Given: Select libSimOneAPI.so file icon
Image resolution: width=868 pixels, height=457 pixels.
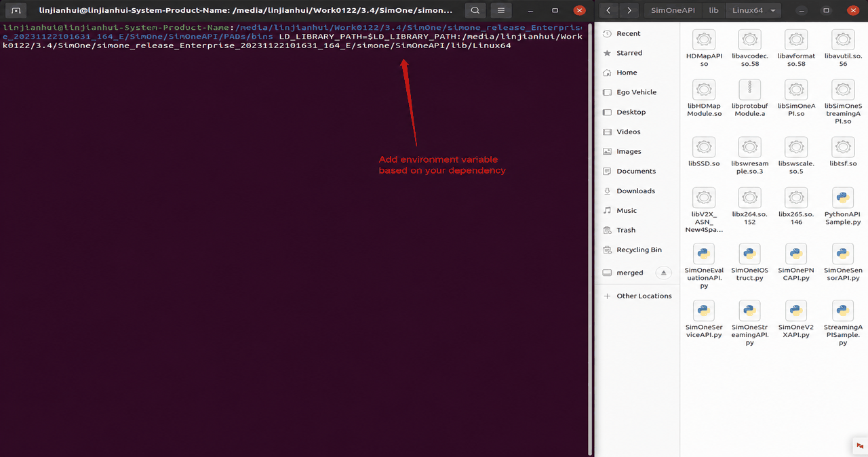Looking at the screenshot, I should 796,90.
